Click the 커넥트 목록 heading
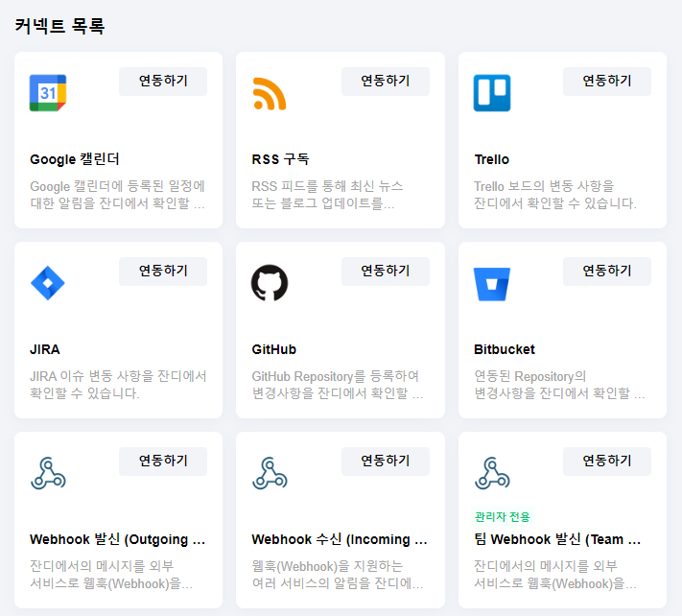The width and height of the screenshot is (682, 616). coord(59,26)
